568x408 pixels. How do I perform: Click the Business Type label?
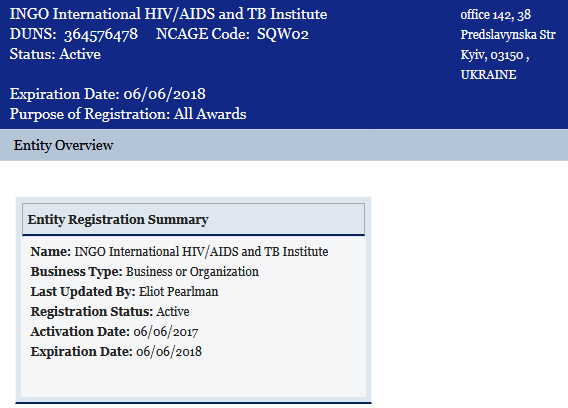pyautogui.click(x=76, y=271)
